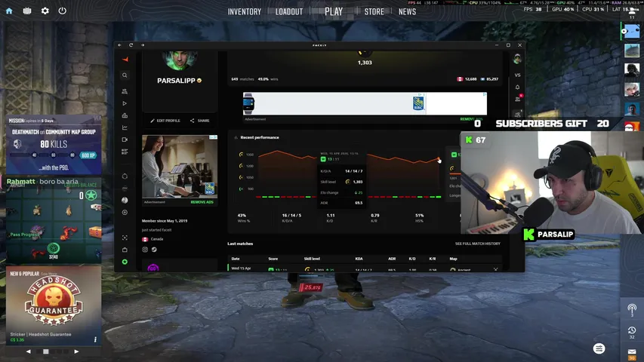Screen dimensions: 644x362
Task: Click the RBC banner advertisement
Action: coord(365,103)
